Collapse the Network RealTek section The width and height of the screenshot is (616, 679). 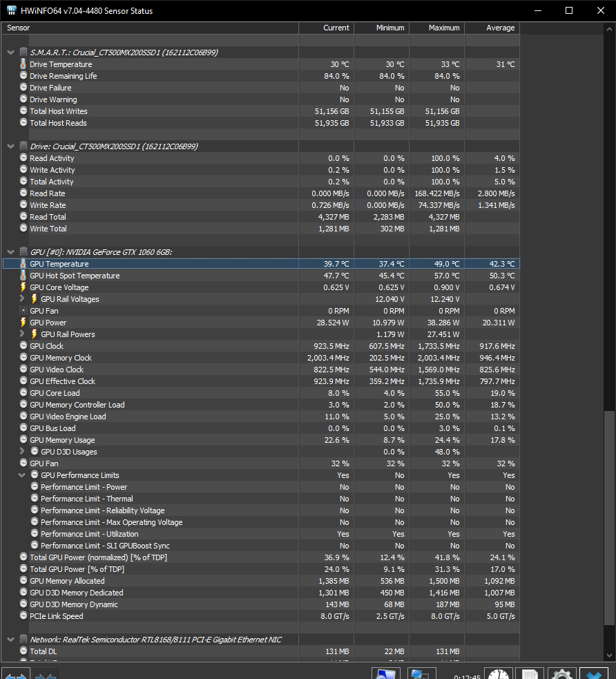point(11,640)
